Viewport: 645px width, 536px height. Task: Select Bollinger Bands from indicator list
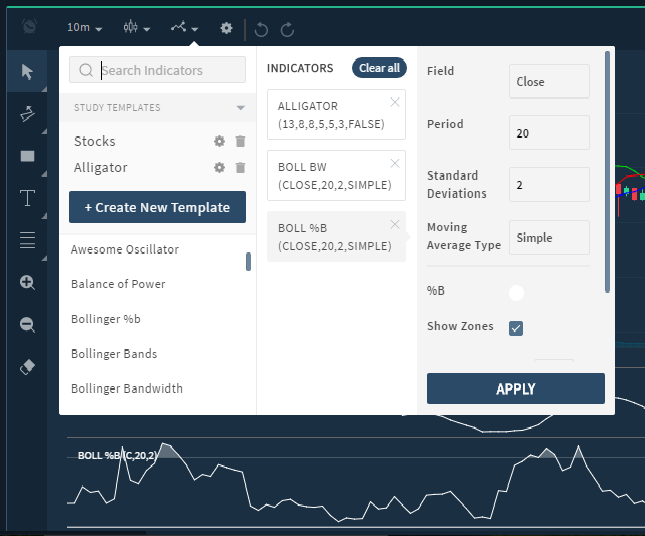tap(114, 354)
